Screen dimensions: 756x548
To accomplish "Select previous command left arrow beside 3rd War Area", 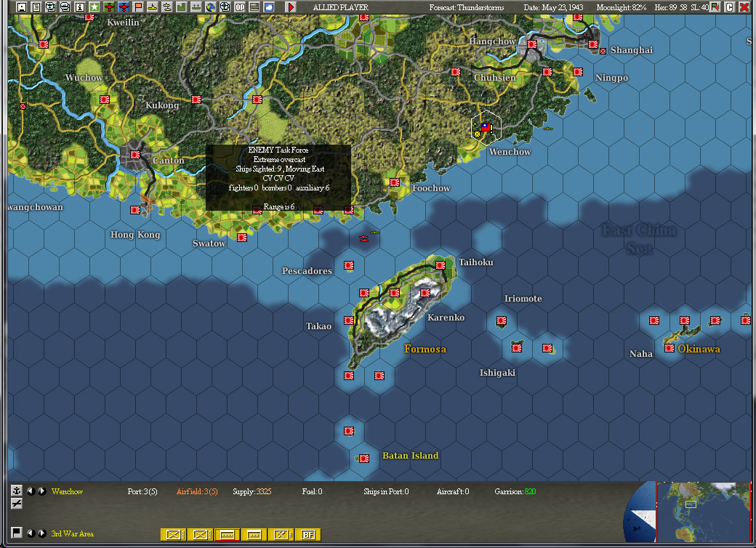I will pyautogui.click(x=31, y=533).
